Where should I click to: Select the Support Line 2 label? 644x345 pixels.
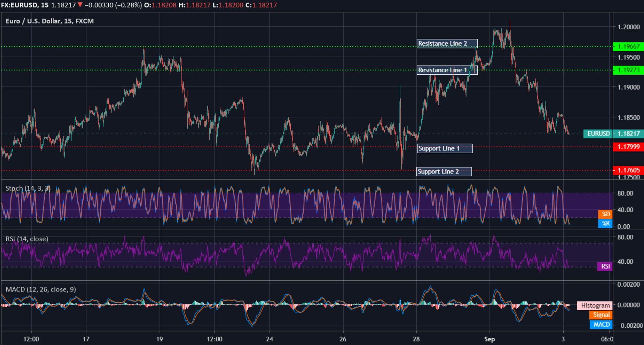click(444, 172)
